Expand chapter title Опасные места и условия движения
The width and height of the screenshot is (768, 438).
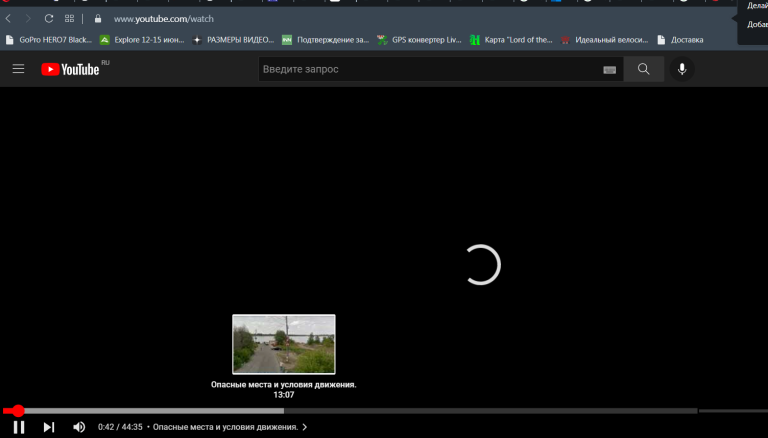(x=230, y=427)
